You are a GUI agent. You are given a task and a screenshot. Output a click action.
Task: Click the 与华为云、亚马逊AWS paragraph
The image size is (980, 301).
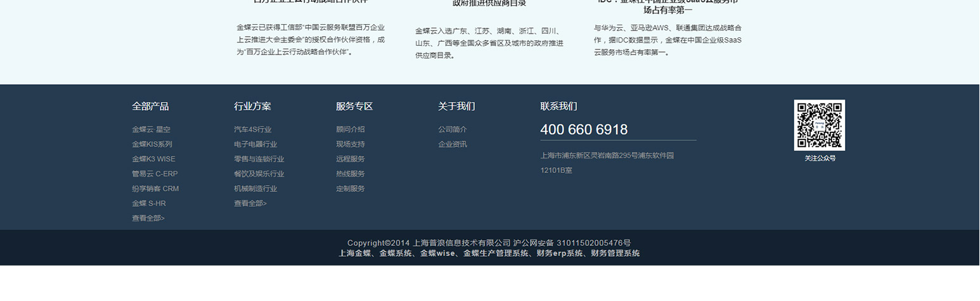point(667,40)
